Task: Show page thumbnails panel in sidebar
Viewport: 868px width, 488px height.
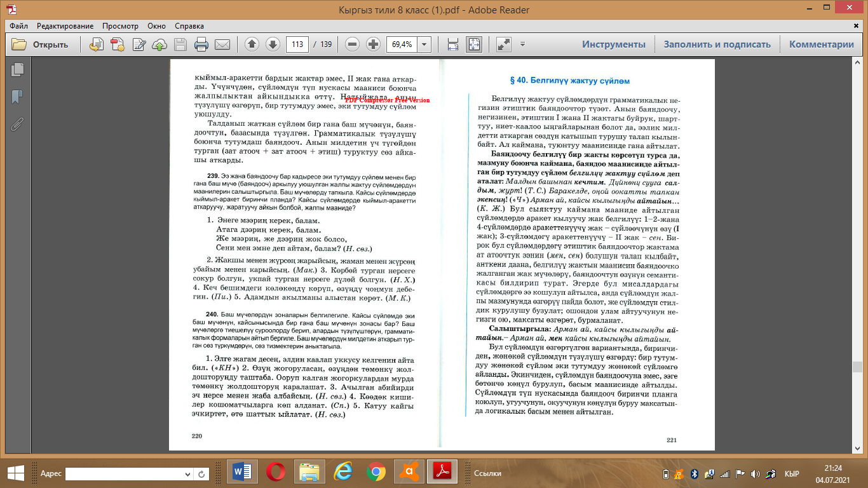Action: (17, 69)
